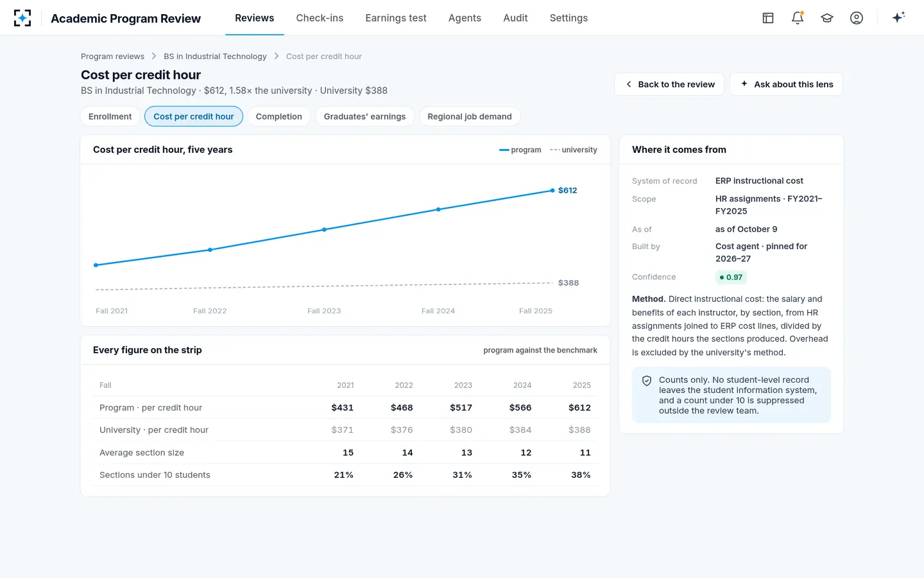The height and width of the screenshot is (578, 924).
Task: Switch to the Completion lens
Action: pyautogui.click(x=279, y=116)
